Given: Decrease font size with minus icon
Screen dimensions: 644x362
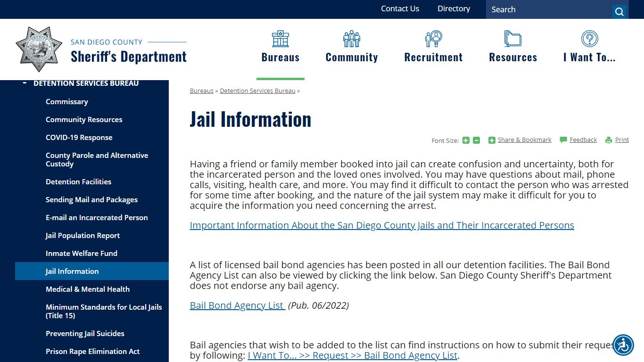Looking at the screenshot, I should click(476, 140).
